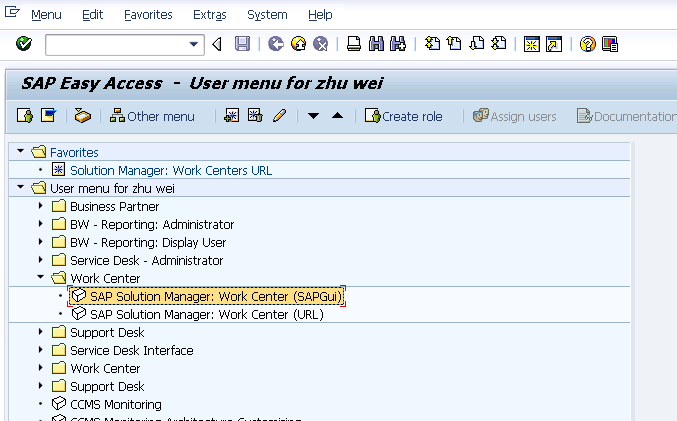The height and width of the screenshot is (421, 677).
Task: Click the Move Favorites Down arrow
Action: coord(313,116)
